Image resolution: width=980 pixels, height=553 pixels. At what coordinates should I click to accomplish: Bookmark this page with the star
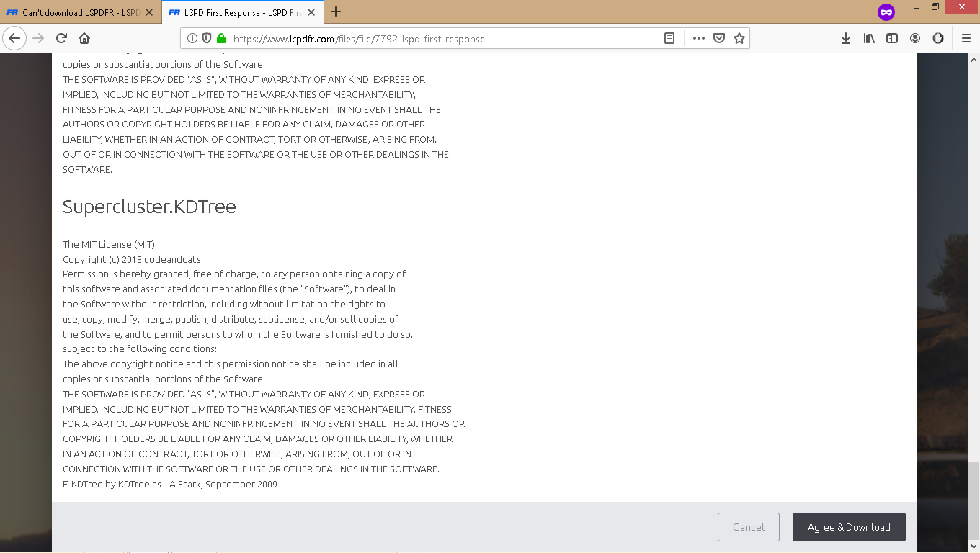tap(739, 39)
